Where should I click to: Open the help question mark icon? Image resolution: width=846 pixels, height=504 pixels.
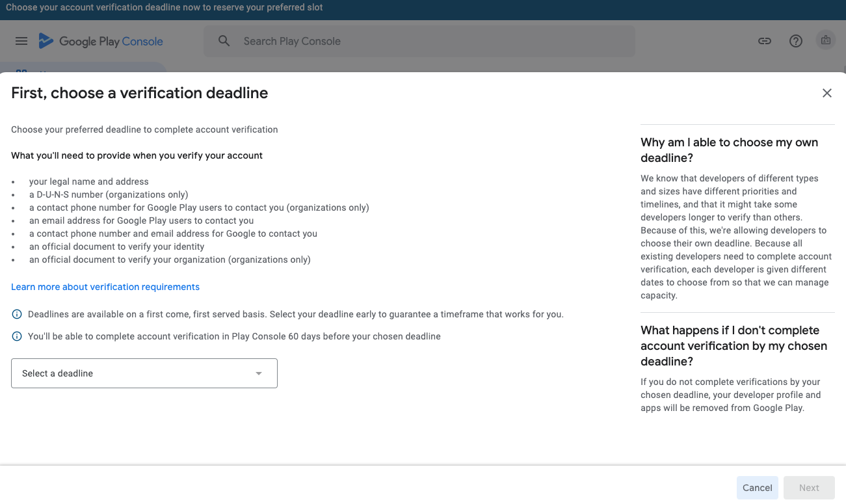(796, 41)
